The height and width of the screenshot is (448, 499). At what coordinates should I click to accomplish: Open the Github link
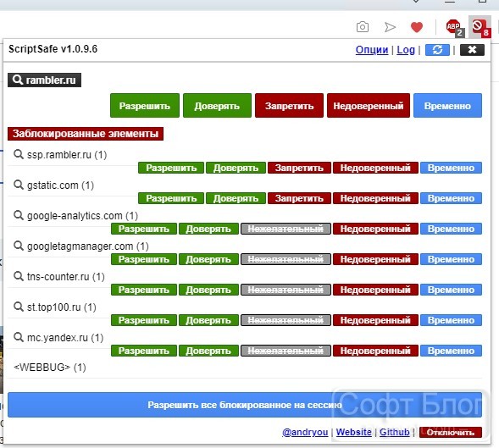coord(394,432)
